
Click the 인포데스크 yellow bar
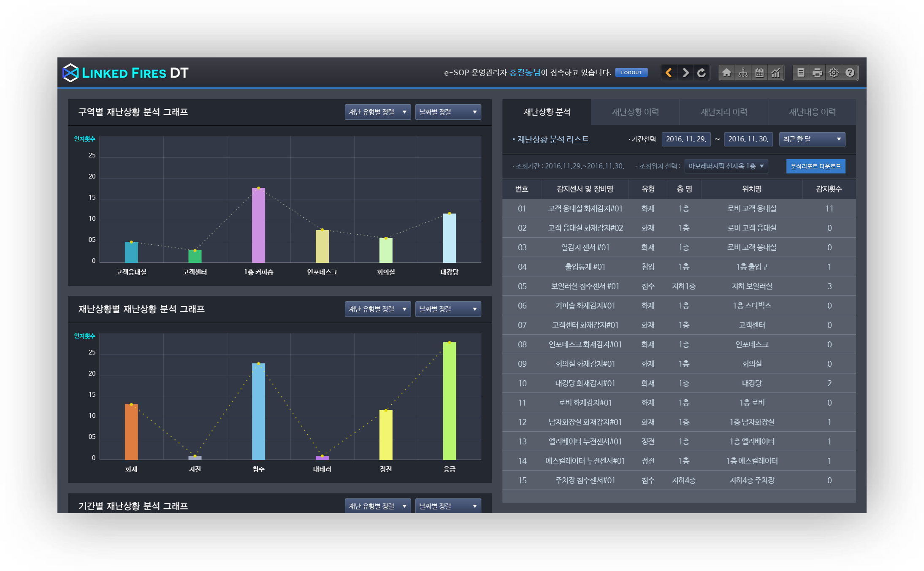point(322,246)
